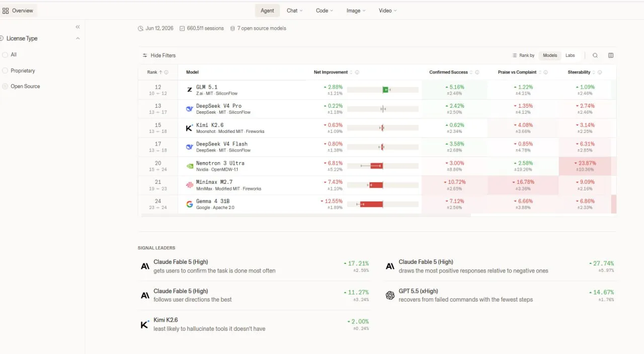This screenshot has width=644, height=354.
Task: Select the Open Source license option
Action: pyautogui.click(x=21, y=86)
